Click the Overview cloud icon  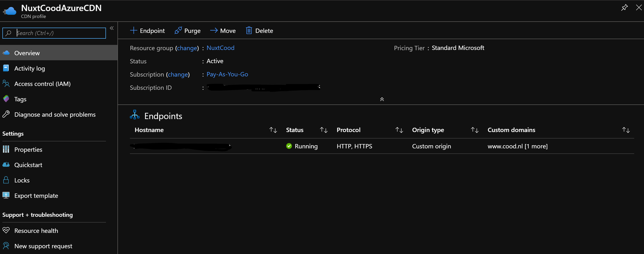click(6, 53)
